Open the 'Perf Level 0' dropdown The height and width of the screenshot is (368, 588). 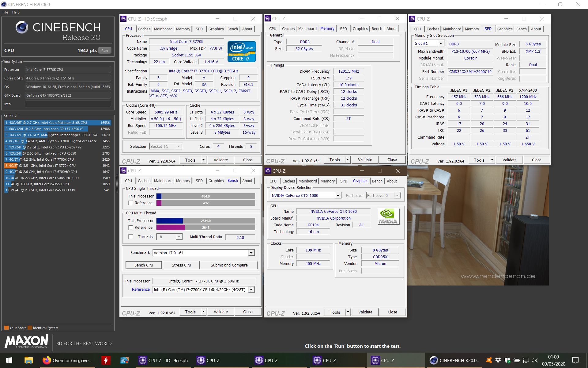397,195
